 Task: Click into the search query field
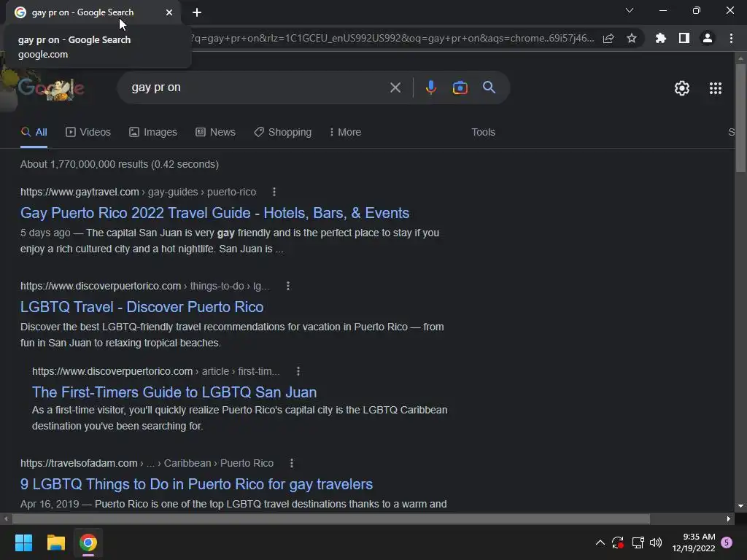pos(258,87)
